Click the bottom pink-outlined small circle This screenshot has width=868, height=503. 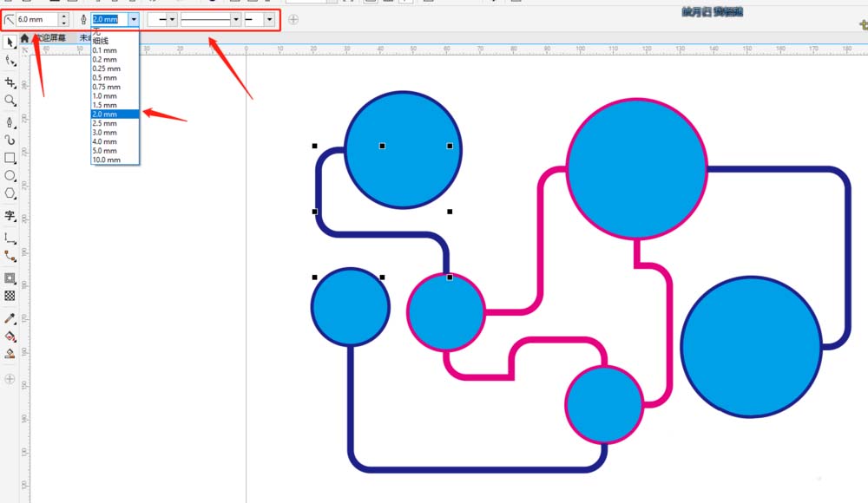(x=604, y=404)
